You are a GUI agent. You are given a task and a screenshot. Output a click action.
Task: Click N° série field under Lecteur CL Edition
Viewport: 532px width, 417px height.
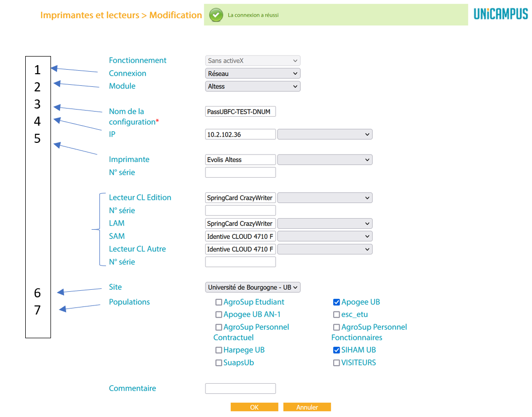click(240, 211)
